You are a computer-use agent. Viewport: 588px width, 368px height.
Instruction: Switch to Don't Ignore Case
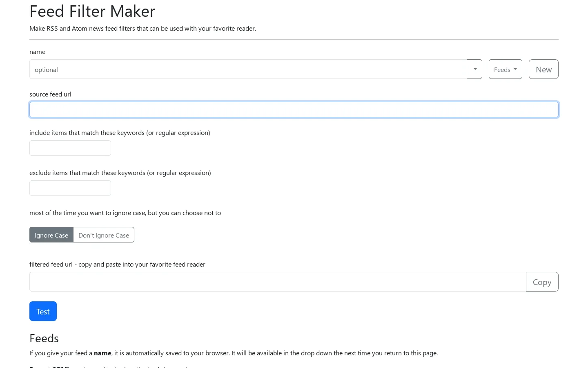[104, 235]
